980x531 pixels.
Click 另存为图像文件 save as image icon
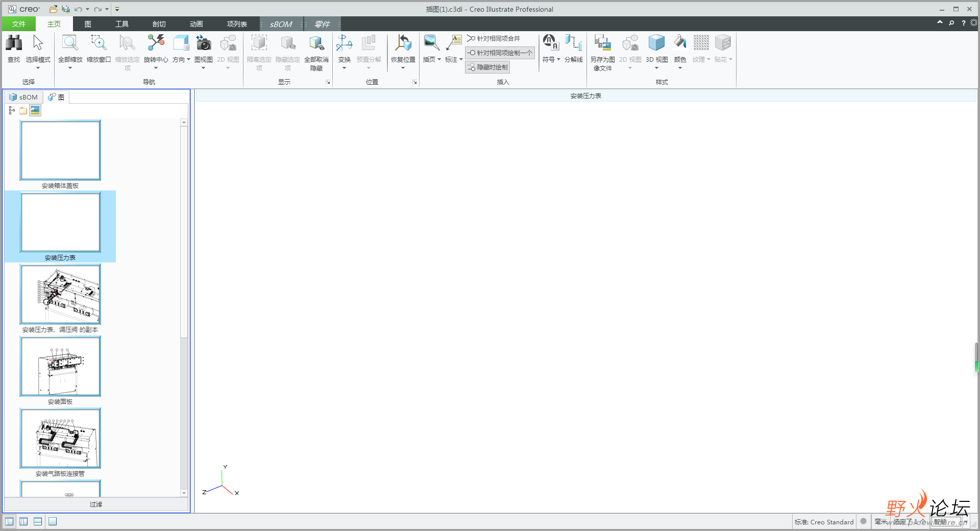click(x=603, y=43)
